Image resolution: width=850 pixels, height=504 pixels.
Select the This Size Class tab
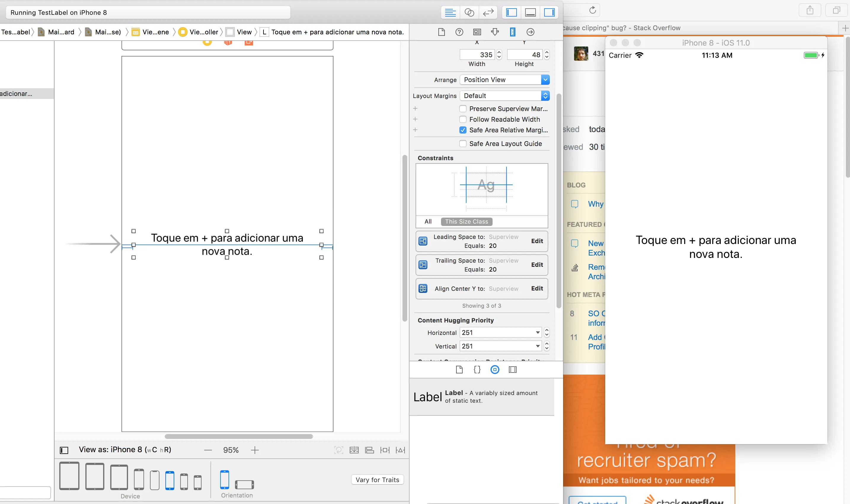(x=466, y=221)
